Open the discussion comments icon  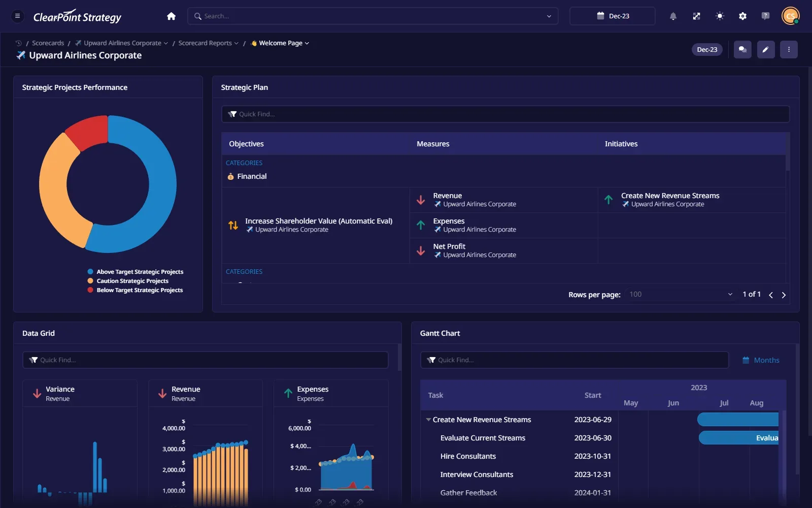tap(742, 50)
